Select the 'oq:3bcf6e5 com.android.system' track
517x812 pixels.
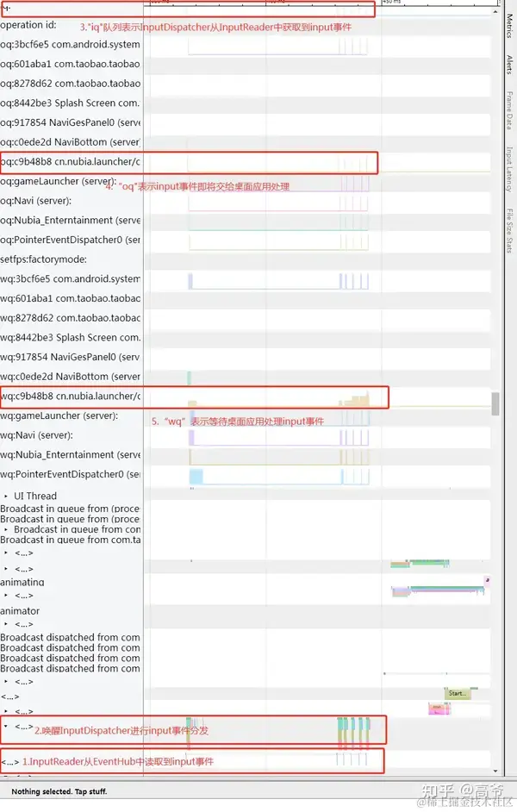click(x=71, y=45)
